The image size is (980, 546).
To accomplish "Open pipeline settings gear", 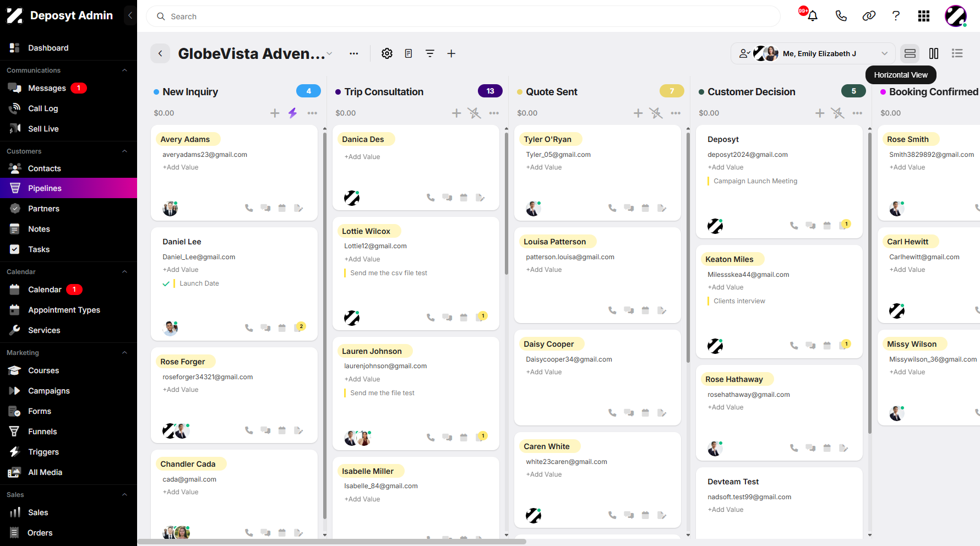I will (x=387, y=53).
